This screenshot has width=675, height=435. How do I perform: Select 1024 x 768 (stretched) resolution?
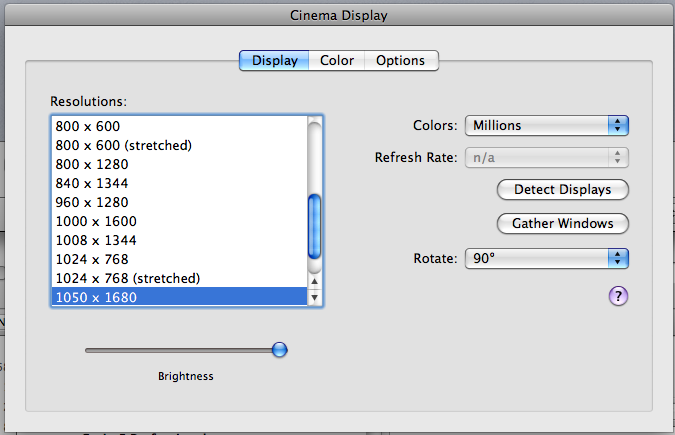180,278
